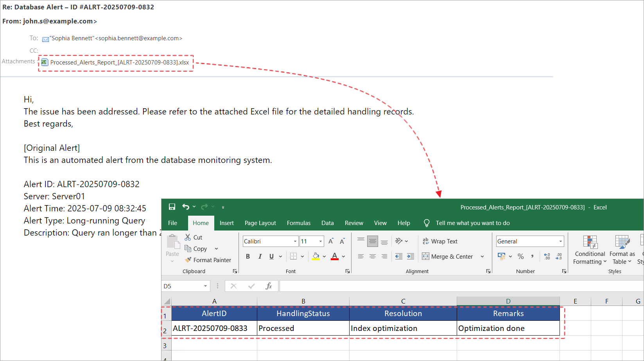The image size is (644, 361).
Task: Switch to the Insert ribbon tab
Action: pyautogui.click(x=227, y=223)
